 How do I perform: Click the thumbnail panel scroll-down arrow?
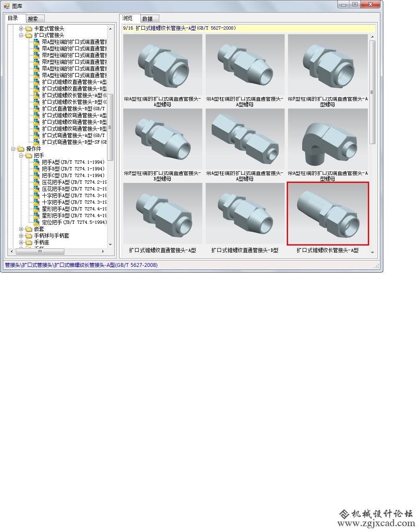point(372,253)
